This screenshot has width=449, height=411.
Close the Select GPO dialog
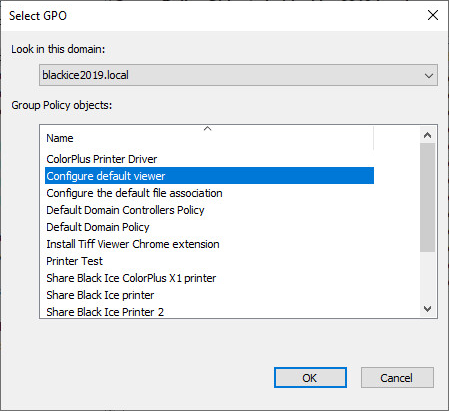[x=433, y=15]
